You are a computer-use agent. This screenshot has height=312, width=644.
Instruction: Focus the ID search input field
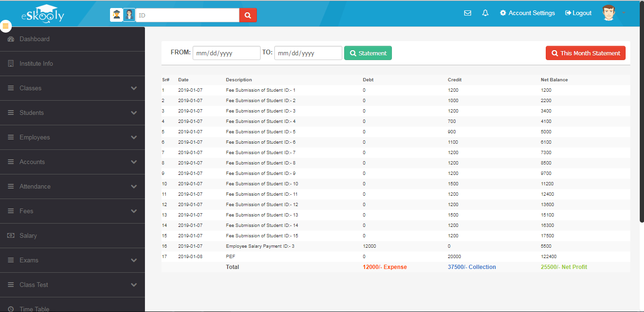(187, 15)
